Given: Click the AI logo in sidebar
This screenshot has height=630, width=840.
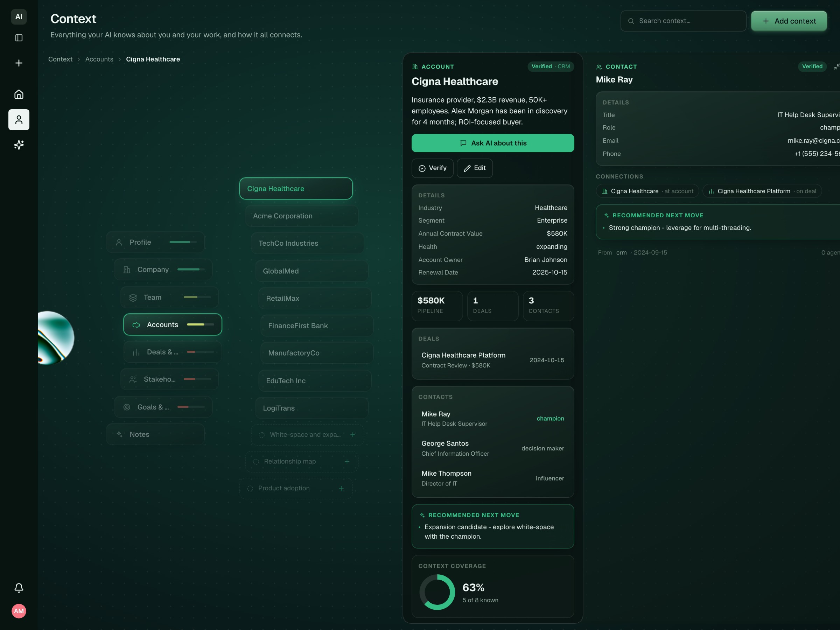Looking at the screenshot, I should tap(19, 17).
